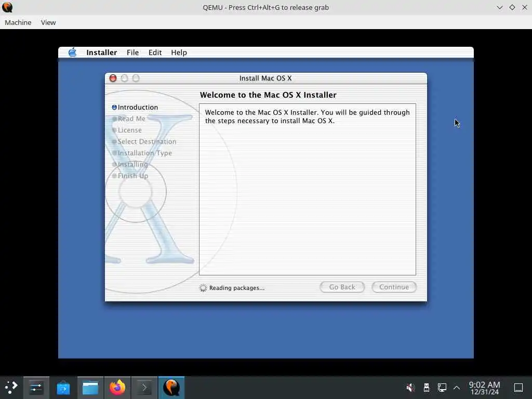Click the greyed zoom button of installer window
This screenshot has height=399, width=532.
click(x=136, y=78)
